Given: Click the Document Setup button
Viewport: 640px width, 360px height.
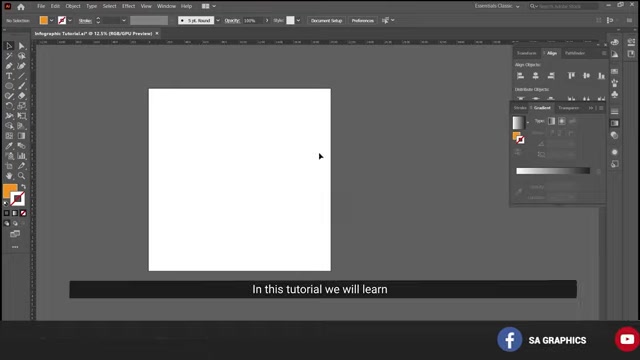Looking at the screenshot, I should (326, 20).
